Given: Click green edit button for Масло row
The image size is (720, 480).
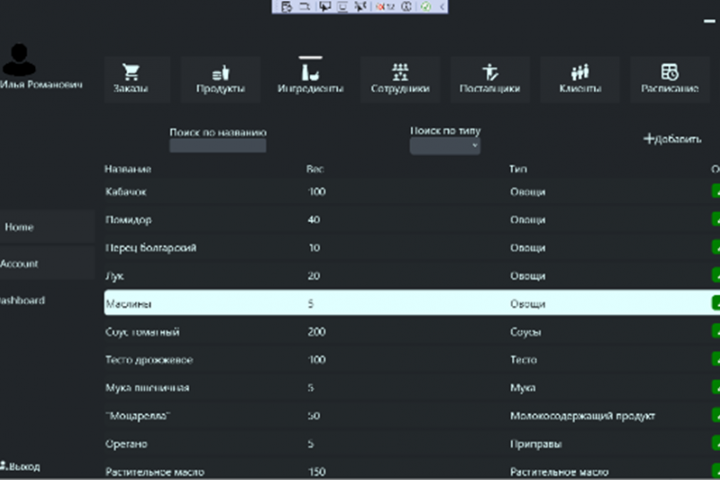Looking at the screenshot, I should coord(716,471).
